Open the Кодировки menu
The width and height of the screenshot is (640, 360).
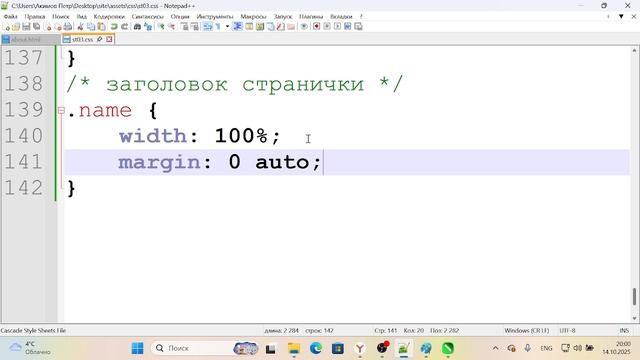pos(109,16)
